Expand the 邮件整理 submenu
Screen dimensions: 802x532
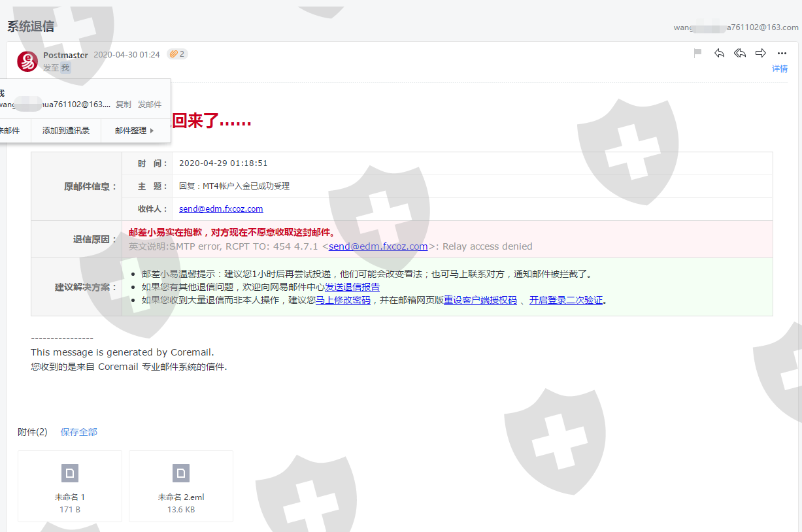(x=135, y=131)
